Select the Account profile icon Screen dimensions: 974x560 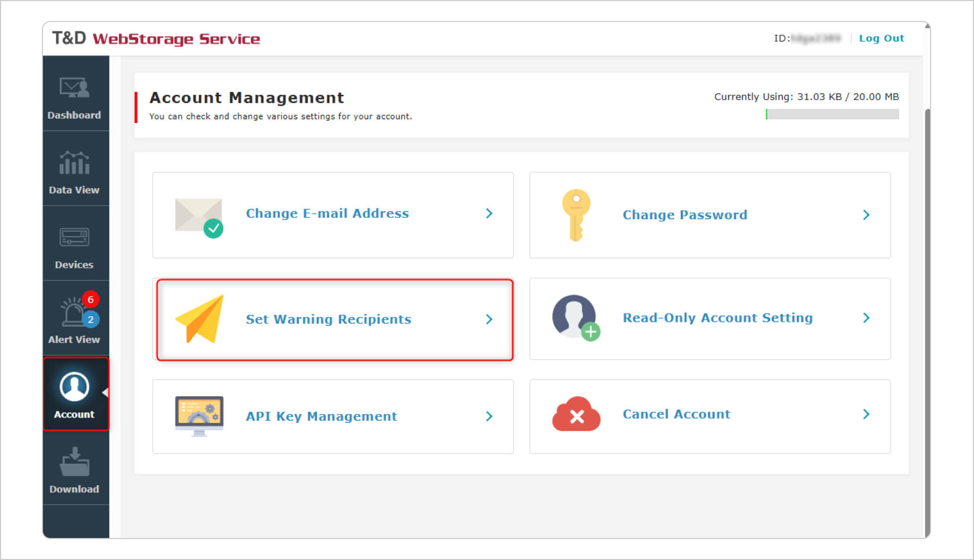pyautogui.click(x=74, y=387)
